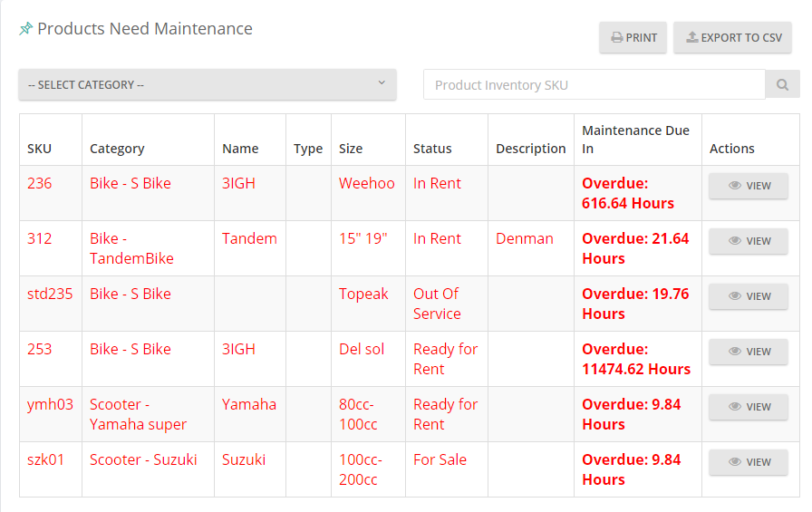Screen dimensions: 812x512
Task: Click the search magnifier icon button
Action: [782, 84]
